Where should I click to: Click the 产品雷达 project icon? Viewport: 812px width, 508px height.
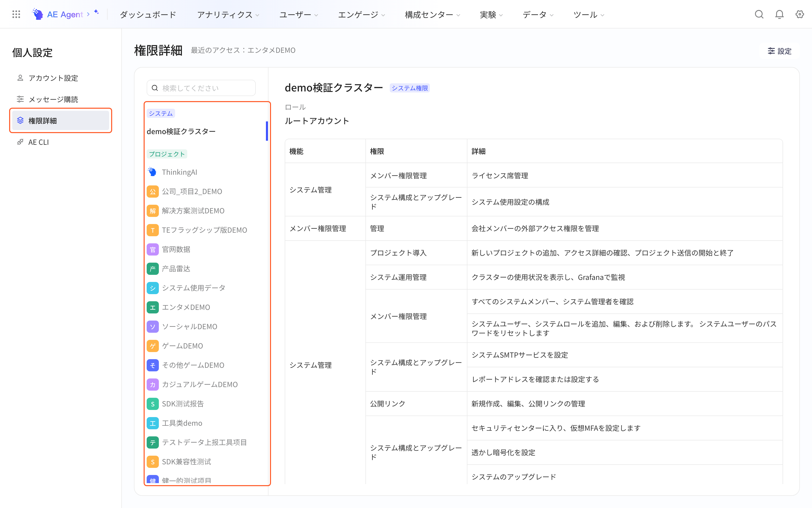[152, 269]
